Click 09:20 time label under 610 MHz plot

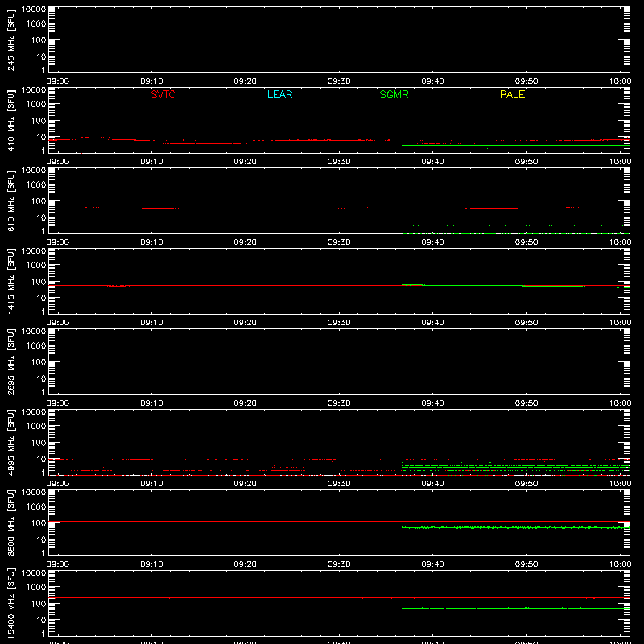[x=246, y=242]
